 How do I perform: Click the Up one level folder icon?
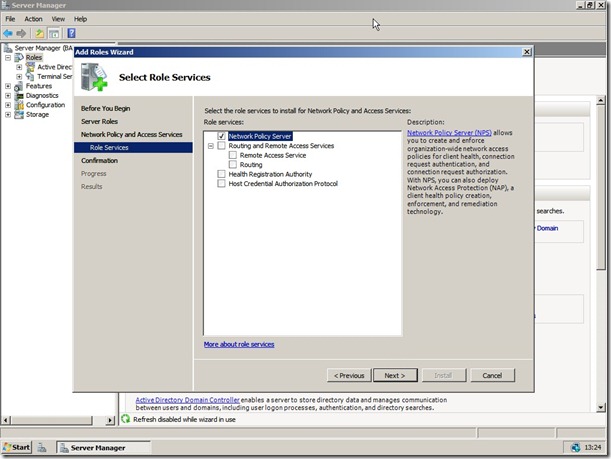point(39,34)
